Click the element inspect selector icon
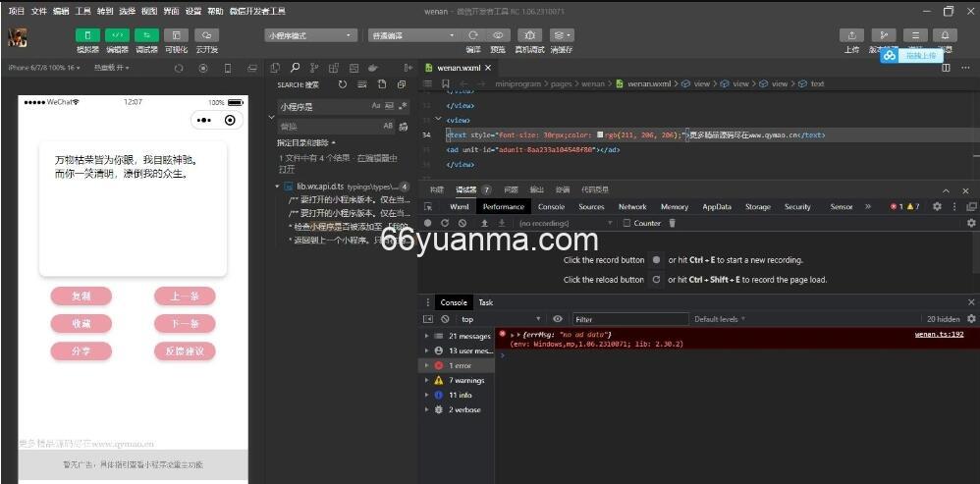Viewport: 980px width, 484px height. 428,207
